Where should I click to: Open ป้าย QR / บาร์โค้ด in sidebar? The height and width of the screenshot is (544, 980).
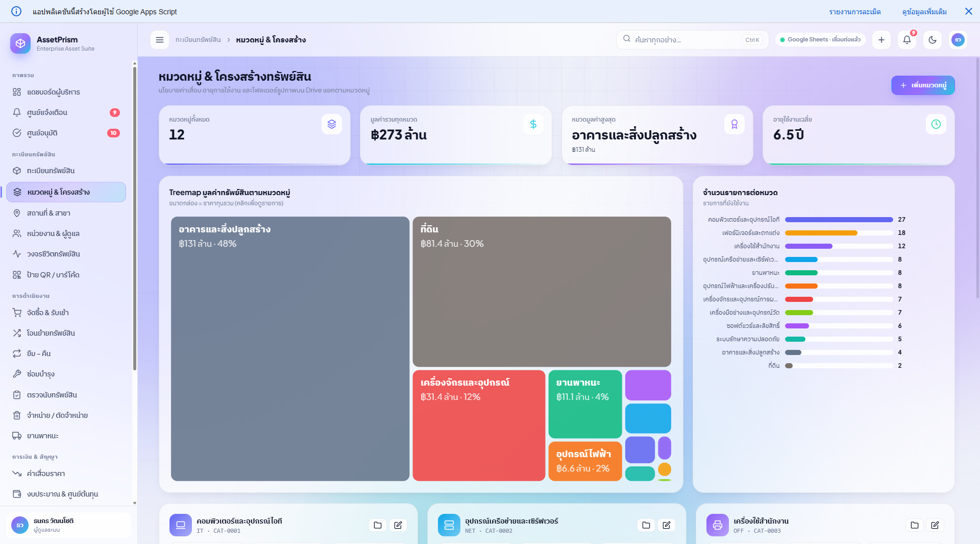click(x=66, y=275)
